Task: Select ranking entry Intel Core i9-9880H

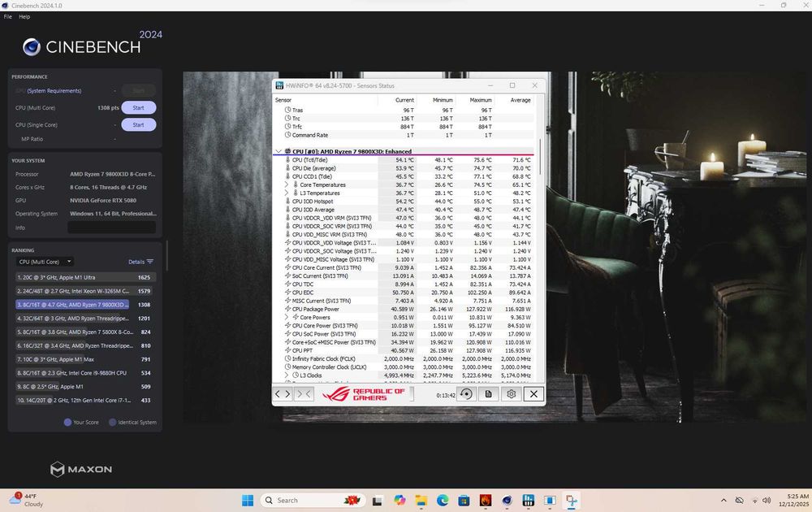Action: 85,372
